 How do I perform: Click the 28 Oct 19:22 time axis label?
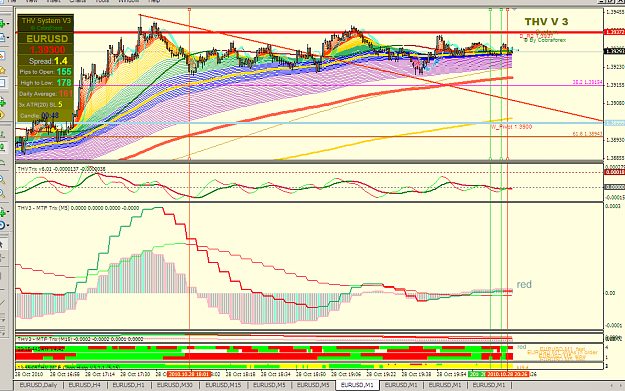(380, 375)
